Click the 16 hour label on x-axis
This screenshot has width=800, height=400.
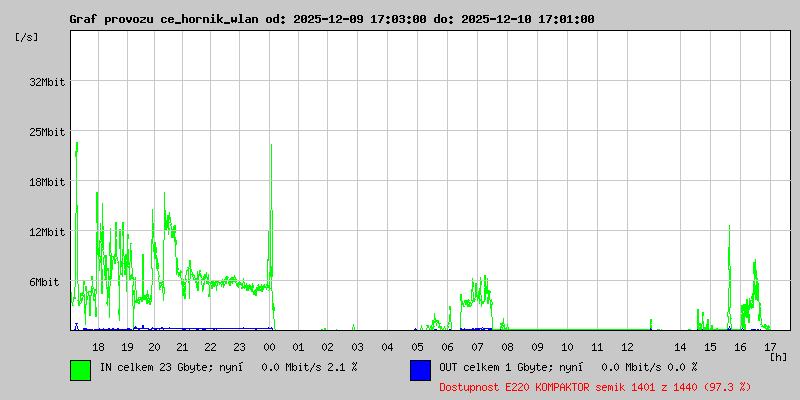740,347
